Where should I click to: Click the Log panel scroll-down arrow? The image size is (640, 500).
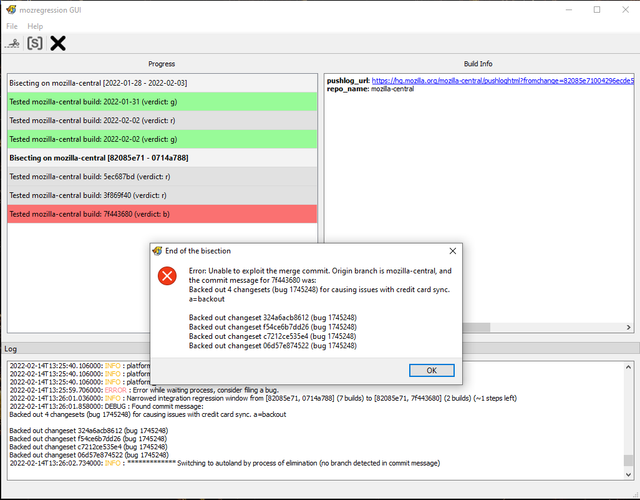point(629,474)
